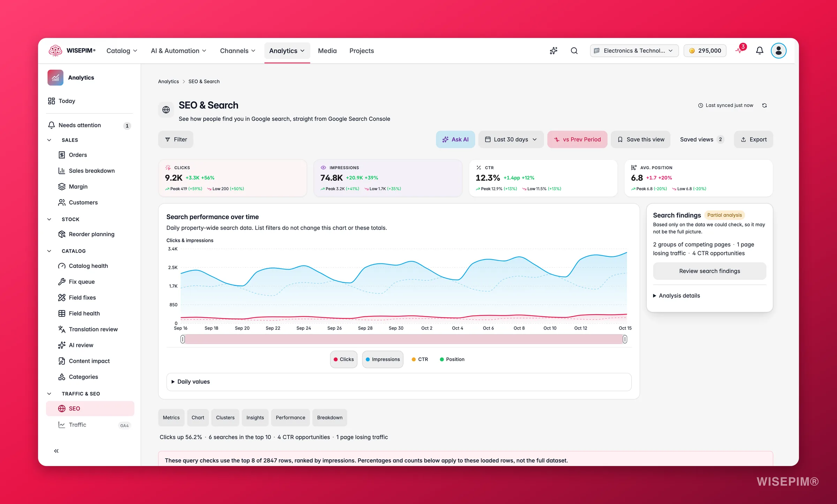Click the Ask AI button
This screenshot has width=837, height=504.
coord(455,140)
